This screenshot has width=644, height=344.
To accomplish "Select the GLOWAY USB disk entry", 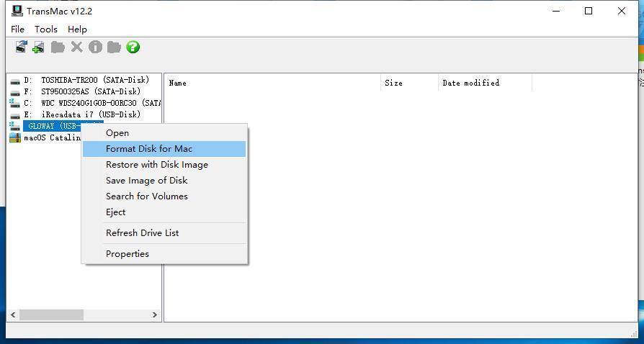I will point(63,126).
